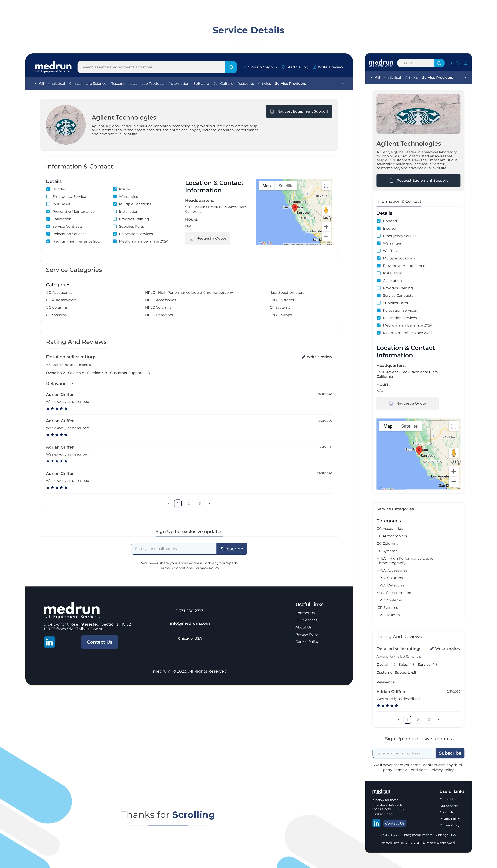497x868 pixels.
Task: Uncheck Calibration in the mobile Details list
Action: click(x=379, y=281)
